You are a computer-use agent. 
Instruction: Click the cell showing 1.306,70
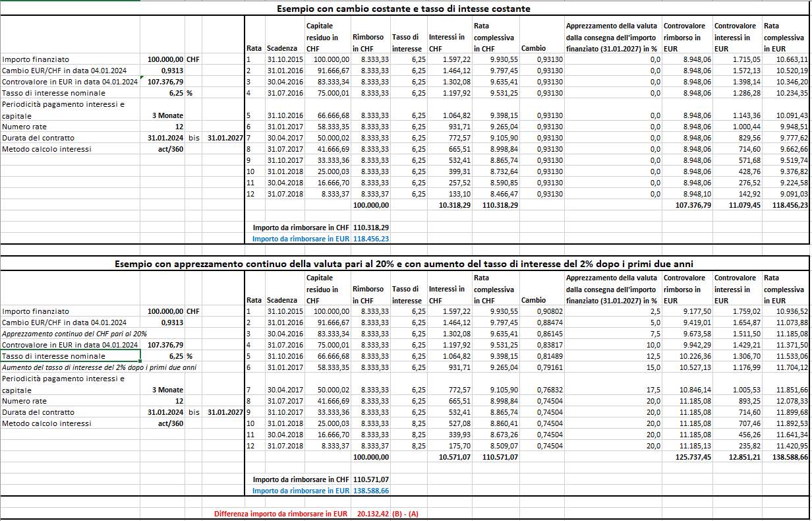pyautogui.click(x=737, y=356)
